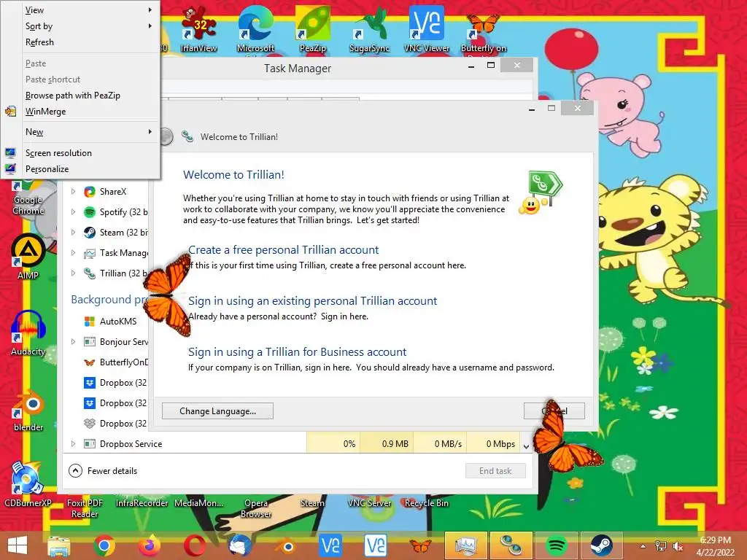Open the SugarSync desktop shortcut
This screenshot has width=747, height=560.
coord(369,28)
